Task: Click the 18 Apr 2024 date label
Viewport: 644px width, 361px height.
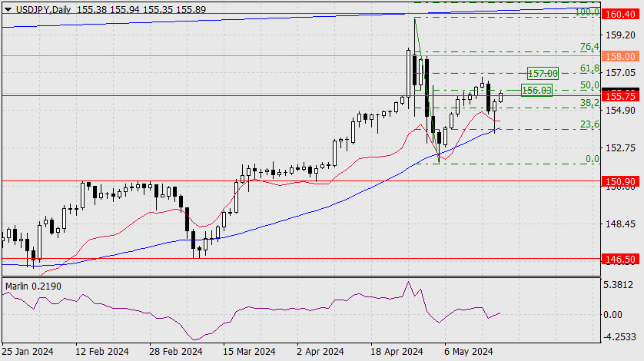Action: point(397,352)
